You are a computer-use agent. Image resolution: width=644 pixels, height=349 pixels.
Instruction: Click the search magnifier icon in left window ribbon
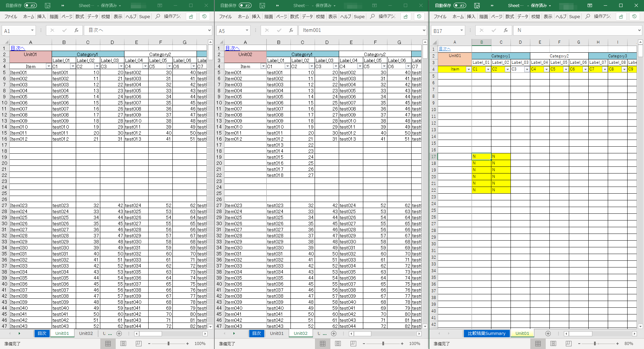[158, 16]
